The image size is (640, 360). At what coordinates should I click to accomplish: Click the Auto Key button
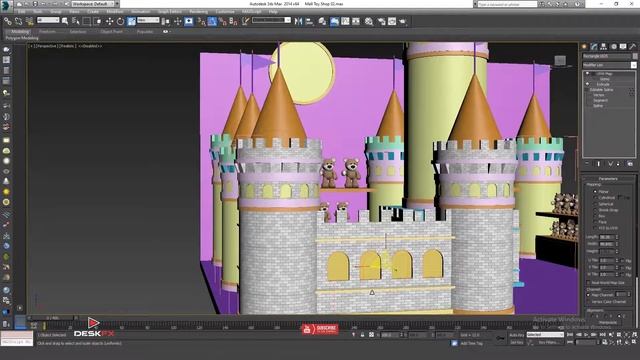[x=516, y=335]
